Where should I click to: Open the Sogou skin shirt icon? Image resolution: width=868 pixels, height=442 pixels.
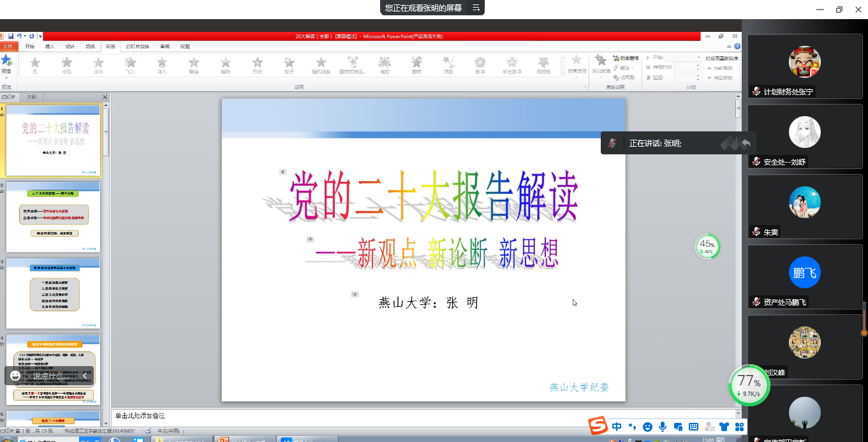click(x=724, y=427)
